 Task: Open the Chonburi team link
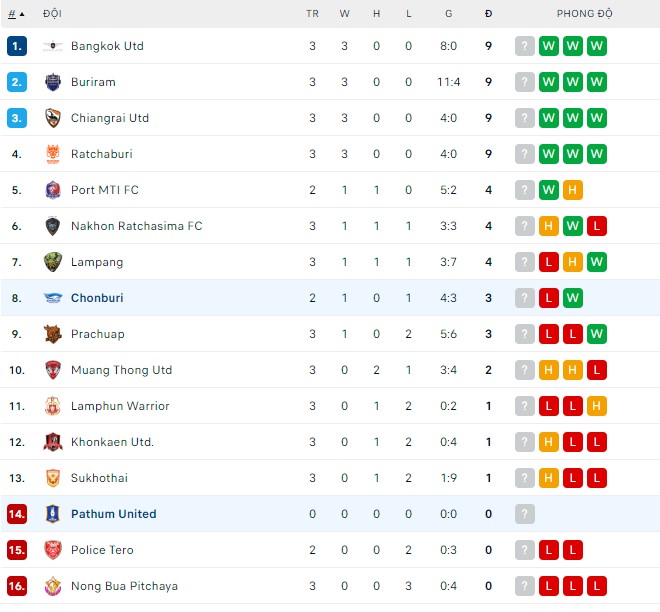97,298
